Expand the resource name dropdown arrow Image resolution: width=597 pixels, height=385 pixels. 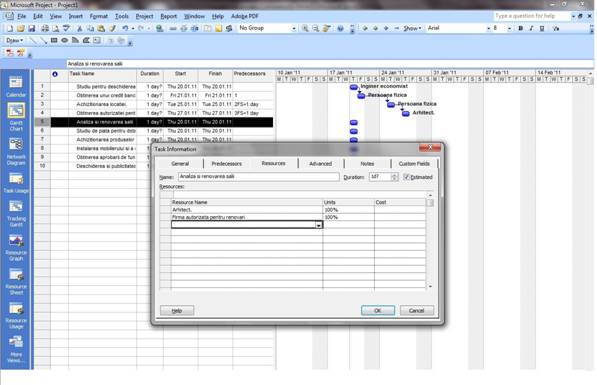[318, 225]
